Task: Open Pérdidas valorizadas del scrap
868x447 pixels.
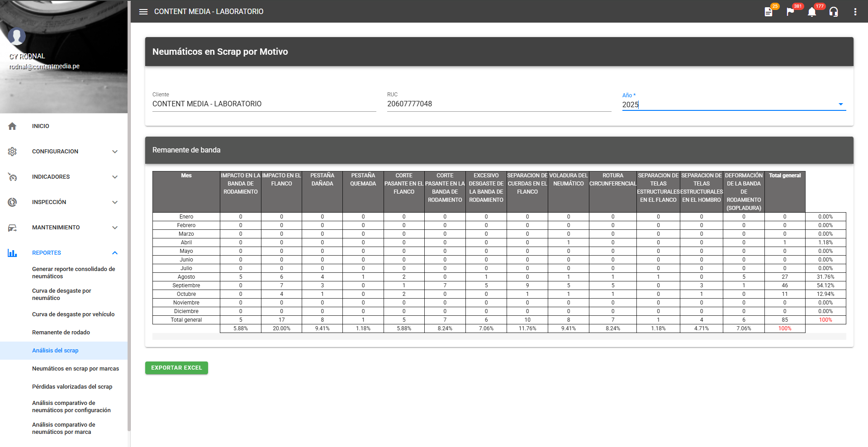Action: [72, 387]
